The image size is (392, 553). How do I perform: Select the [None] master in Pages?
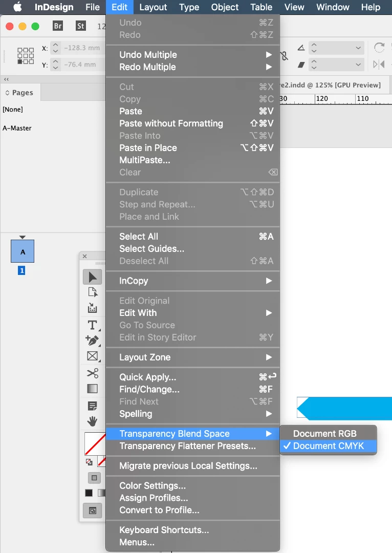point(13,110)
